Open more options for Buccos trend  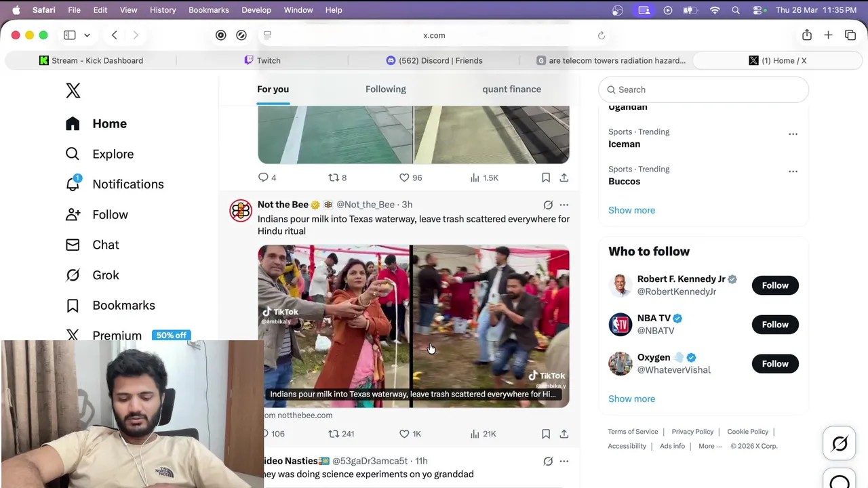[793, 171]
